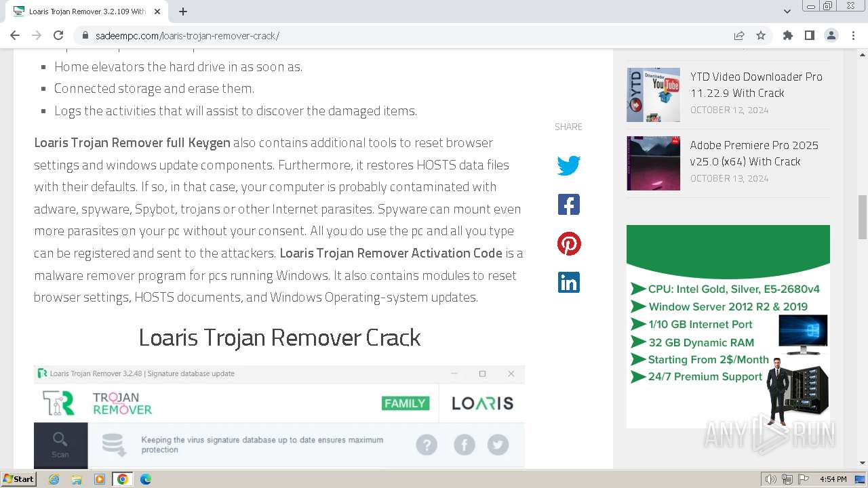
Task: Click page scrollbar down arrow
Action: pos(863,463)
